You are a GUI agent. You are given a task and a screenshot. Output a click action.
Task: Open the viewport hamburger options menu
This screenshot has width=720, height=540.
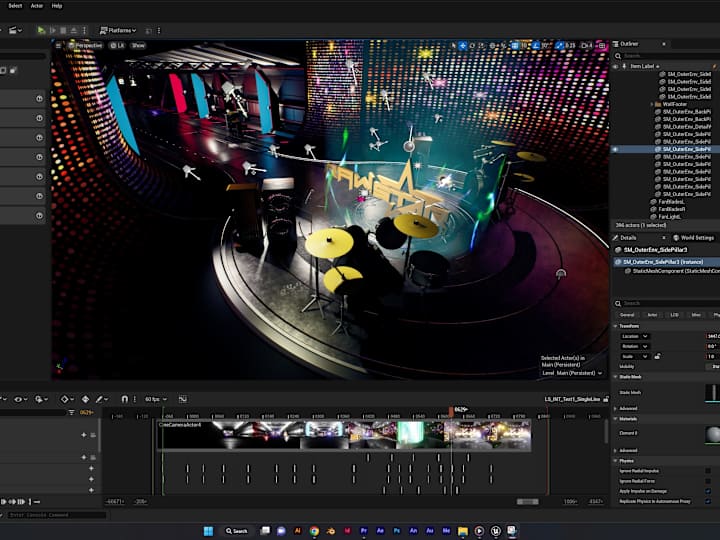coord(58,45)
